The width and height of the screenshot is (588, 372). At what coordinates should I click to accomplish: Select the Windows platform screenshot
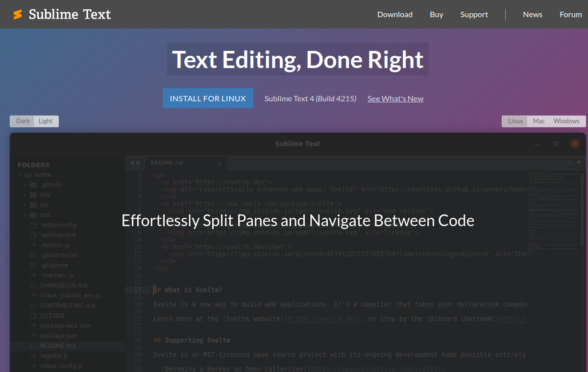566,121
